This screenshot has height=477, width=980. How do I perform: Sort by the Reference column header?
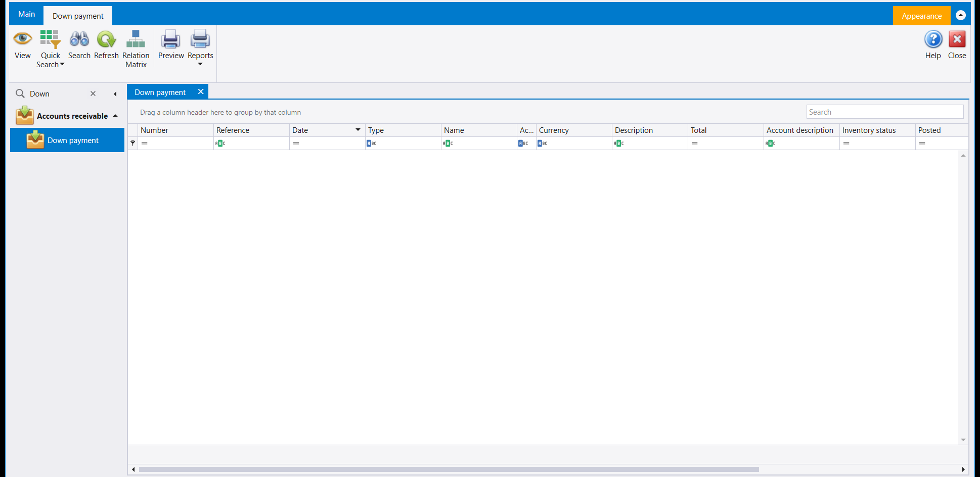[251, 130]
